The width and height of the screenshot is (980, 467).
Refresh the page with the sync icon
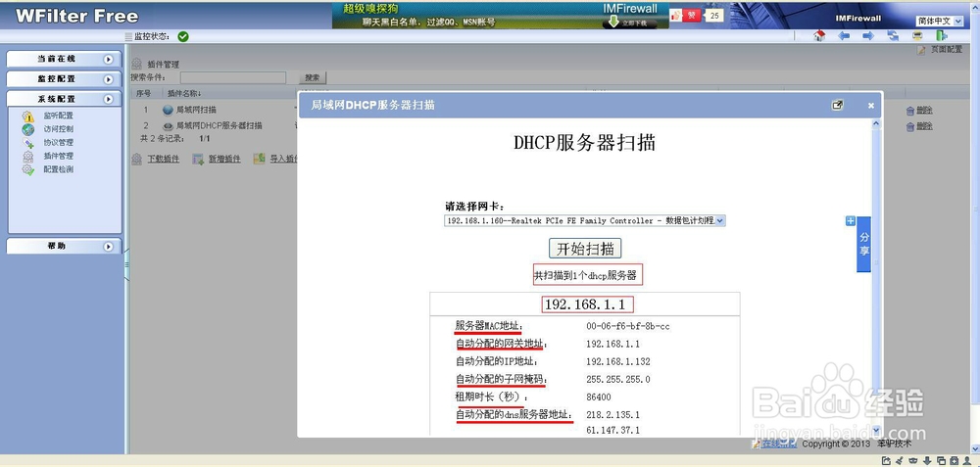[x=893, y=36]
